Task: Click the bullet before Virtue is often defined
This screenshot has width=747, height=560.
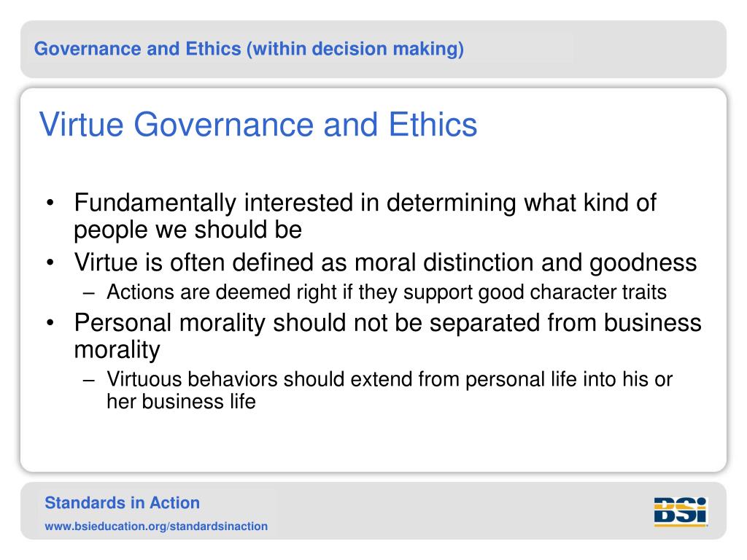Action: pos(50,262)
